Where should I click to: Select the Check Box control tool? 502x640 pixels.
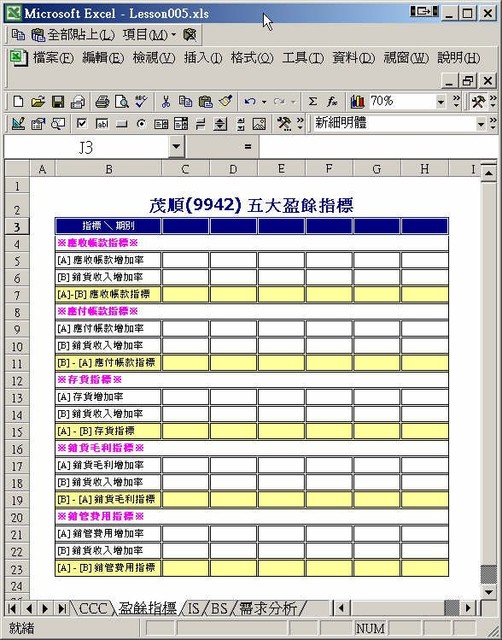click(82, 123)
